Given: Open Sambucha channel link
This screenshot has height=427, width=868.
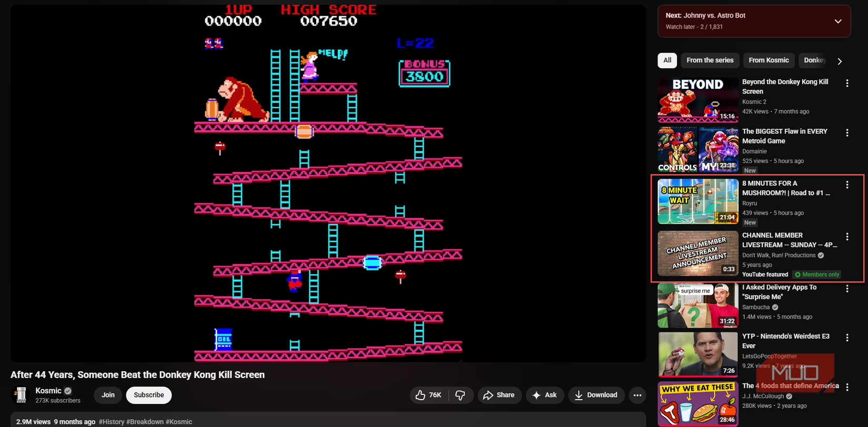Looking at the screenshot, I should pos(756,308).
